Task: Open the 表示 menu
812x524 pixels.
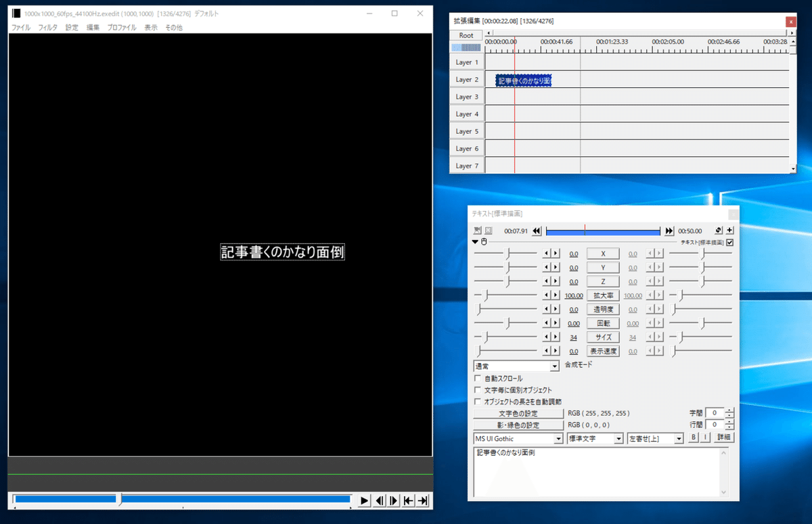Action: 151,28
